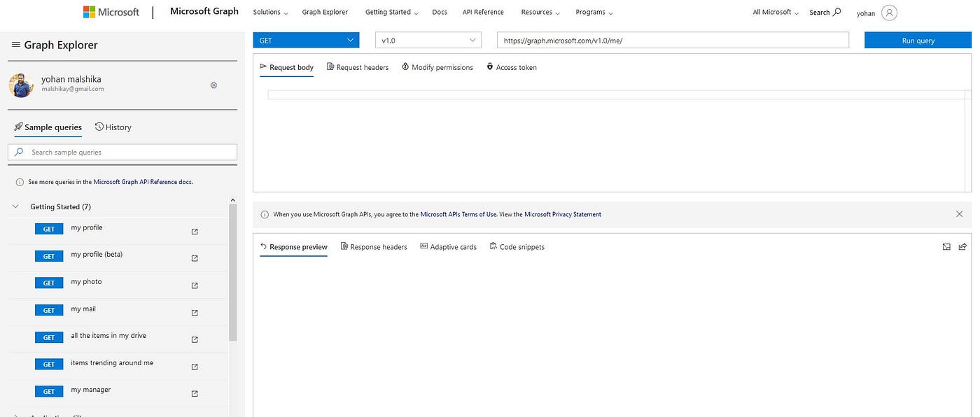Switch to the Response preview tab
The image size is (980, 417).
coord(294,247)
